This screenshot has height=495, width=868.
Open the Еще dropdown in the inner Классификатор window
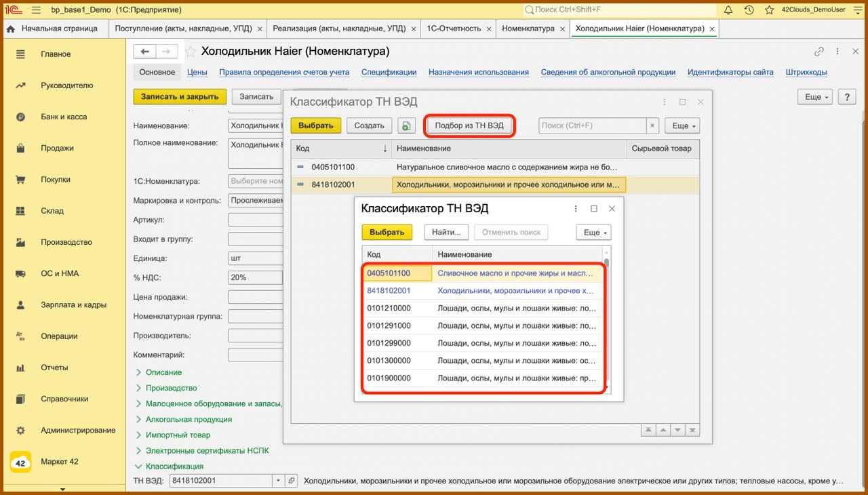[593, 233]
